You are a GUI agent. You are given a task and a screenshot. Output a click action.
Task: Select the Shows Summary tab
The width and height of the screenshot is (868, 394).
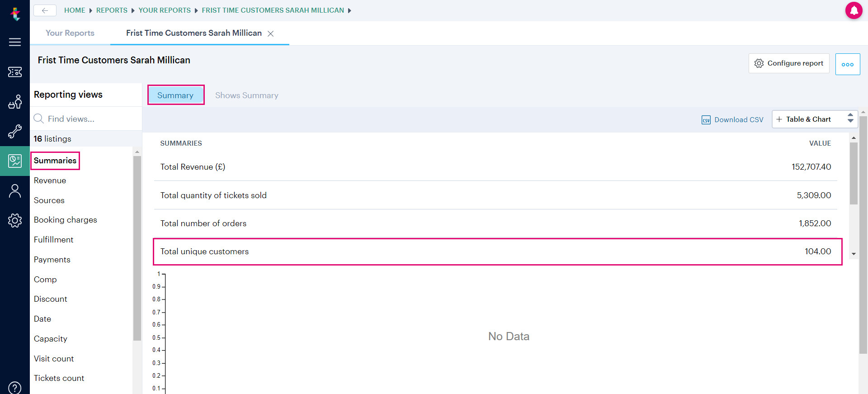pyautogui.click(x=247, y=95)
